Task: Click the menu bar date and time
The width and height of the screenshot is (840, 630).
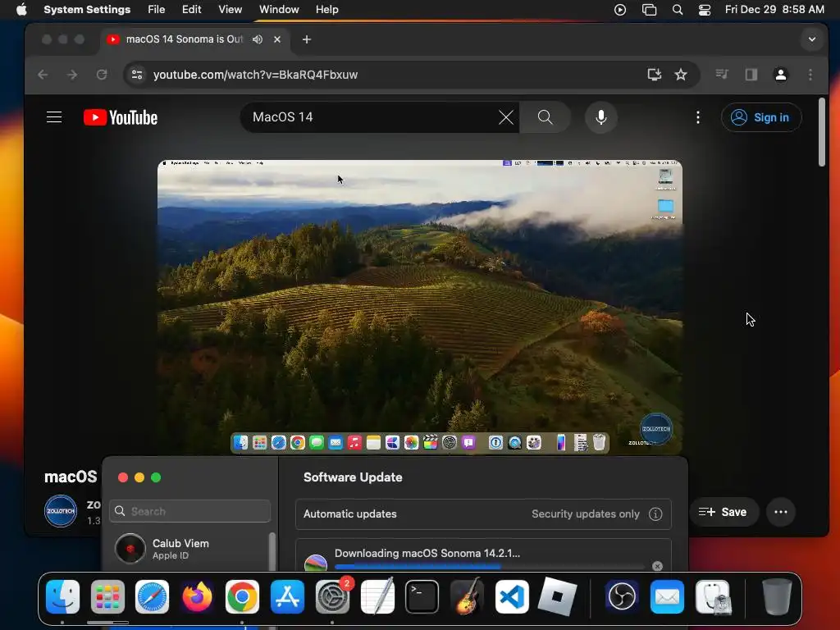Action: 774,10
